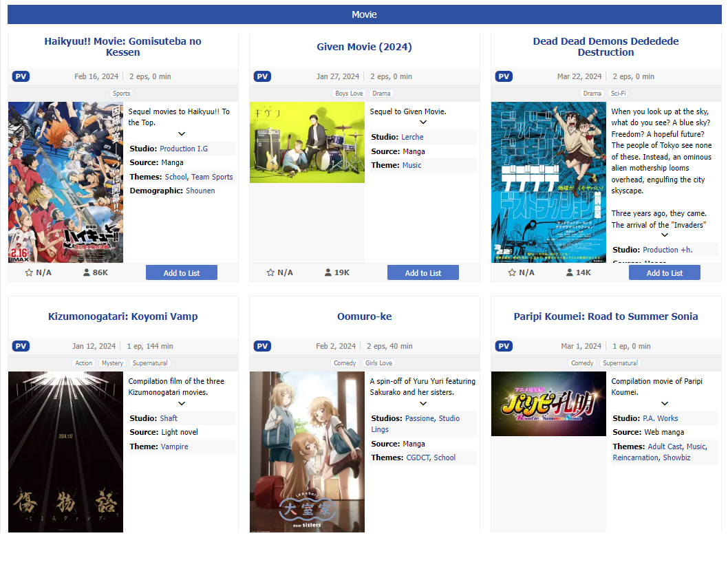Open the Passione studio link

tap(420, 418)
